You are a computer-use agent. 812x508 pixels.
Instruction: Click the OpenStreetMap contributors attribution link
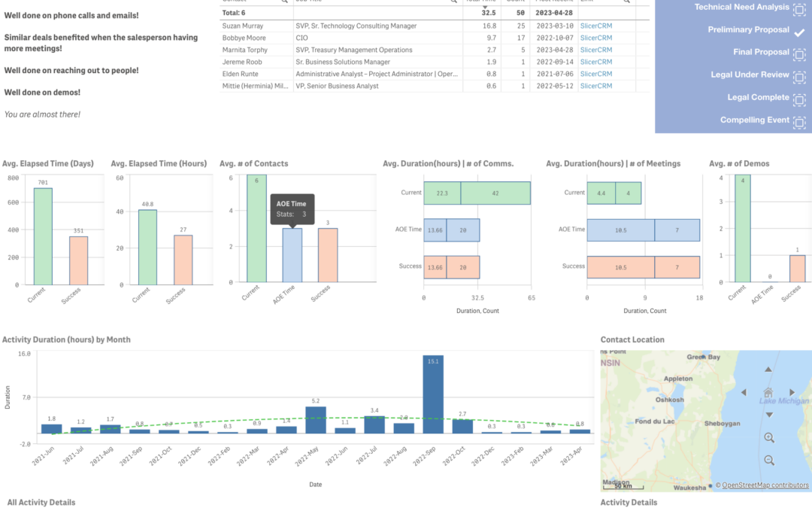766,485
